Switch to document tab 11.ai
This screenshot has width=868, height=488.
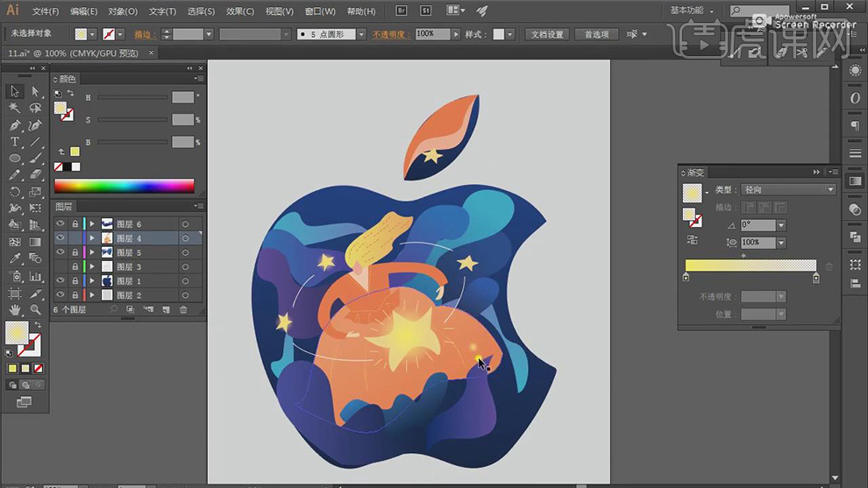pyautogui.click(x=73, y=53)
